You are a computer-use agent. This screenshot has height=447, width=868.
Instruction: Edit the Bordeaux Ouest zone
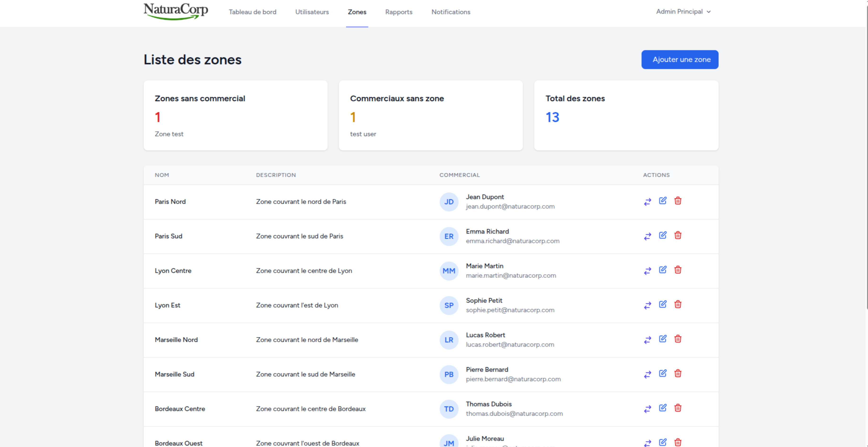coord(662,442)
